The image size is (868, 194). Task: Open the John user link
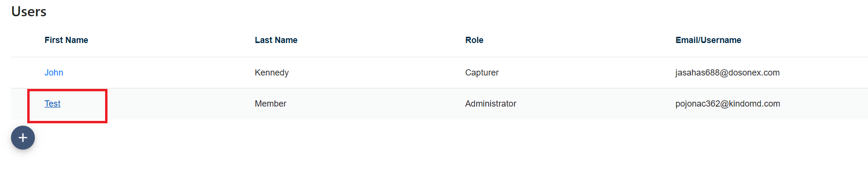click(x=54, y=73)
